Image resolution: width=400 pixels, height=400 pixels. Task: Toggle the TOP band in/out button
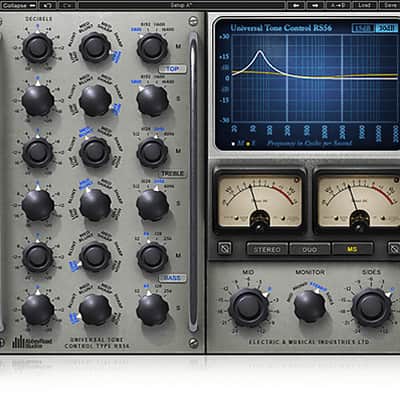tap(172, 69)
